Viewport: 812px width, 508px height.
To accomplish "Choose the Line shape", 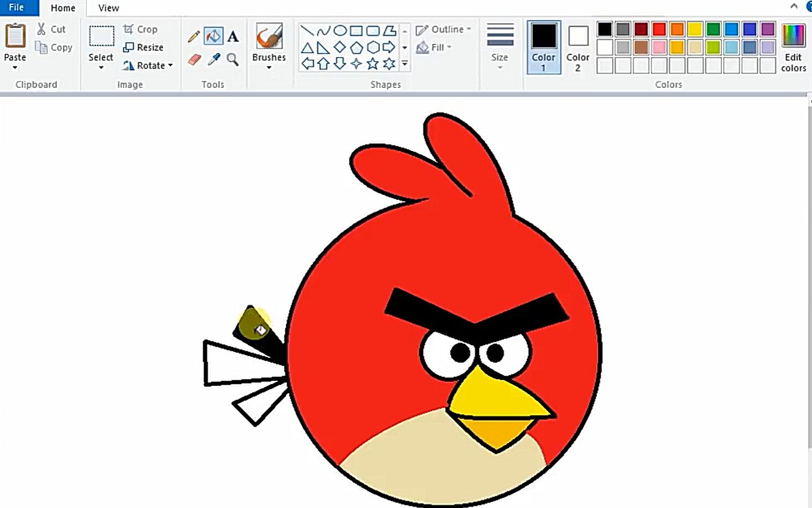I will 307,31.
